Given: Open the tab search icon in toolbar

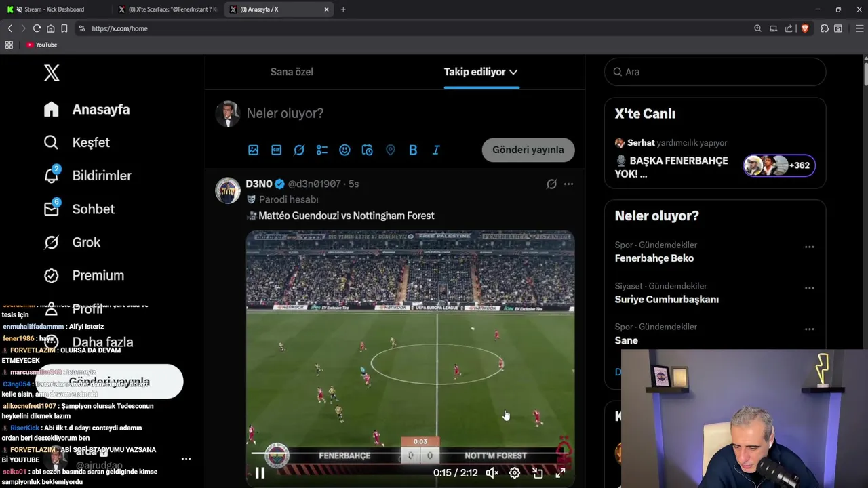Looking at the screenshot, I should pyautogui.click(x=838, y=28).
